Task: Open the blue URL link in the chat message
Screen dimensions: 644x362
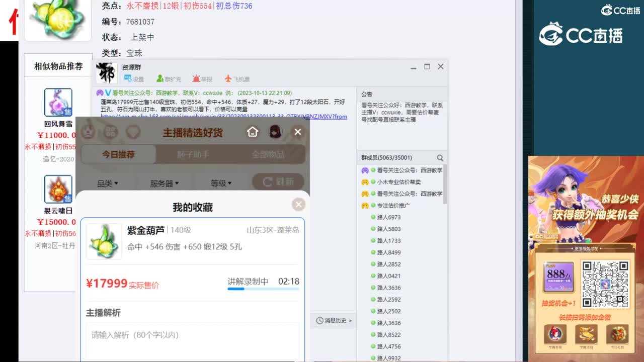Action: click(x=224, y=116)
